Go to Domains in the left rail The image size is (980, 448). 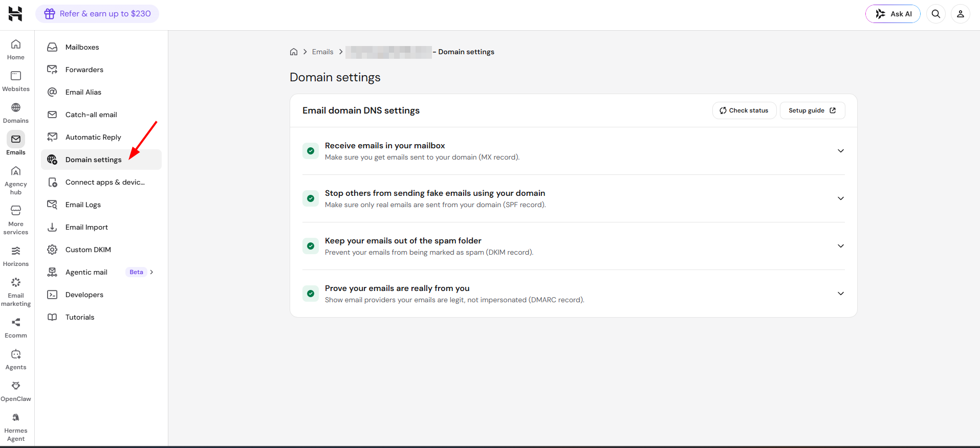[x=16, y=113]
